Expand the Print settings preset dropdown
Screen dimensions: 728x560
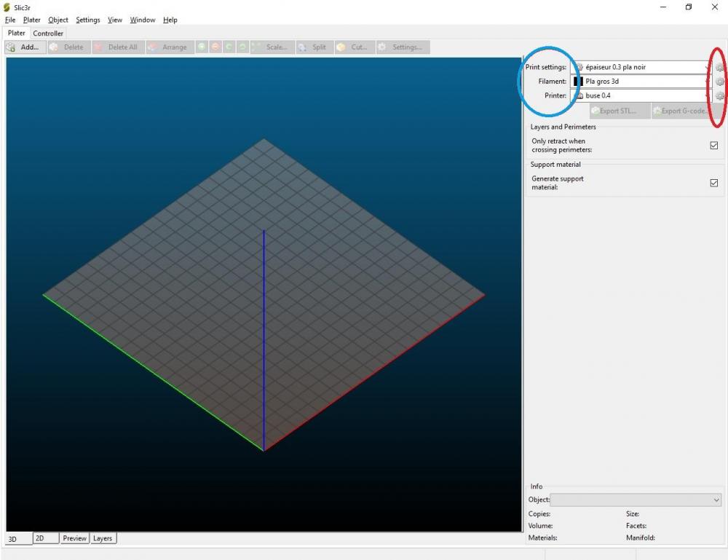[641, 67]
